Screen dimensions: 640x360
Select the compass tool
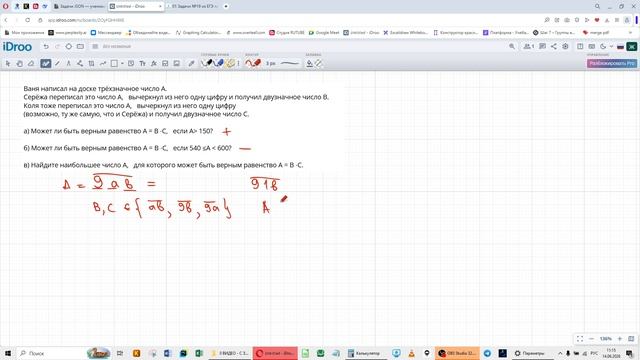[69, 63]
